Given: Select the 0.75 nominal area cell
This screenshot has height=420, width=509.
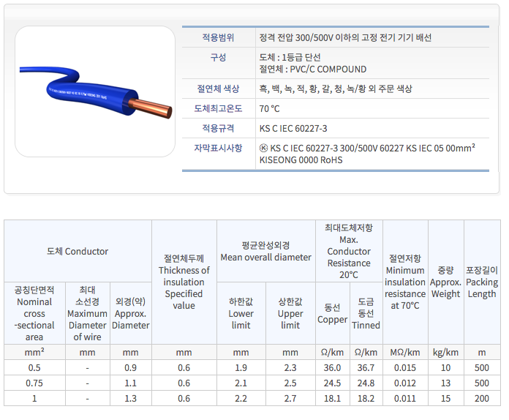Looking at the screenshot, I should coord(34,383).
